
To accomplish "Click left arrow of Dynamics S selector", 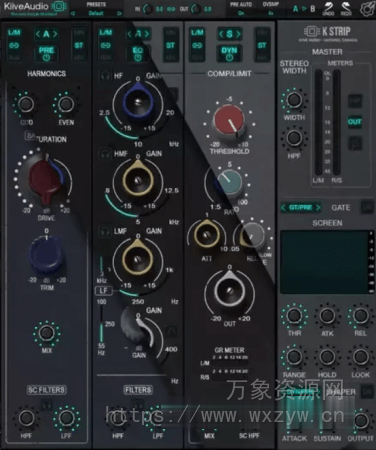I will (221, 34).
